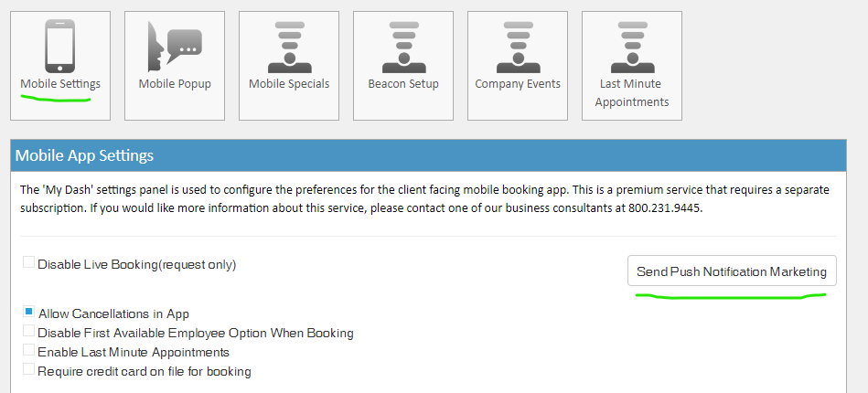This screenshot has height=393, width=868.
Task: Open Beacon Setup using its icon
Action: 403,47
